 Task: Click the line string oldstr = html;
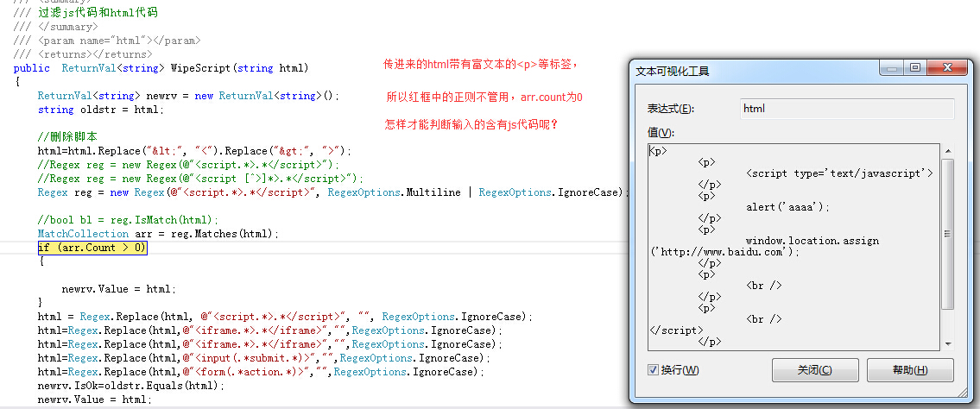coord(101,110)
